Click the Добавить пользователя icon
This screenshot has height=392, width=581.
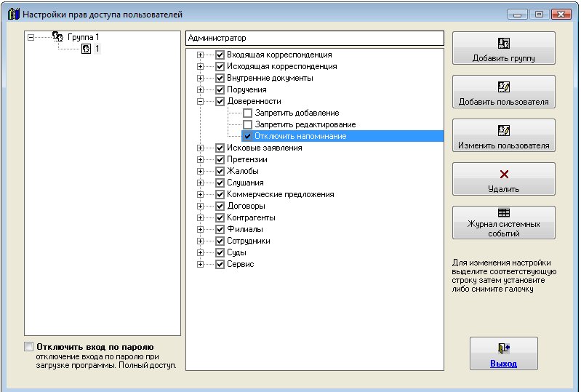click(x=504, y=87)
